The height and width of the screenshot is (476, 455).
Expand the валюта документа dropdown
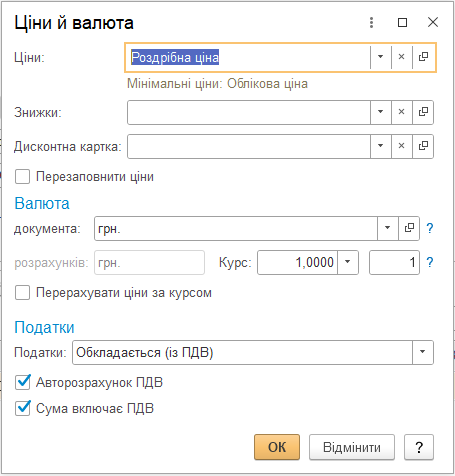tap(388, 228)
